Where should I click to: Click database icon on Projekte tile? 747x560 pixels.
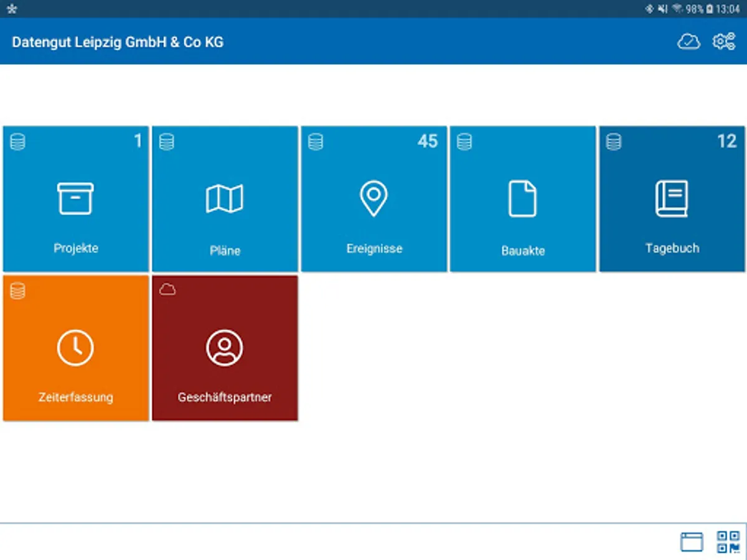click(18, 142)
